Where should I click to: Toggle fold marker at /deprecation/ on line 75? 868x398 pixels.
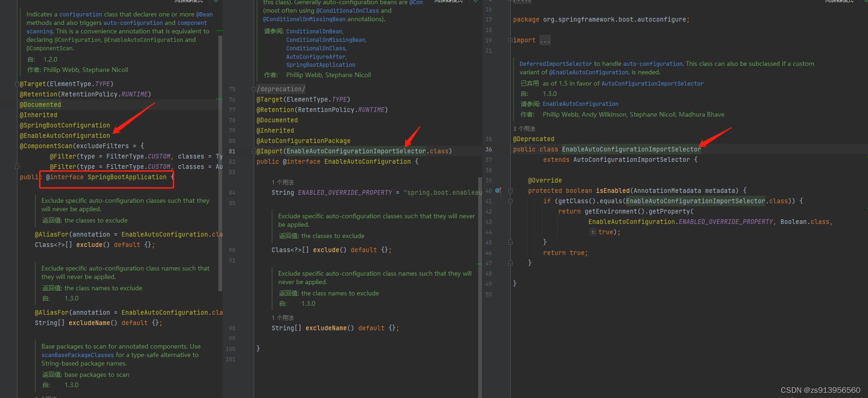[254, 89]
